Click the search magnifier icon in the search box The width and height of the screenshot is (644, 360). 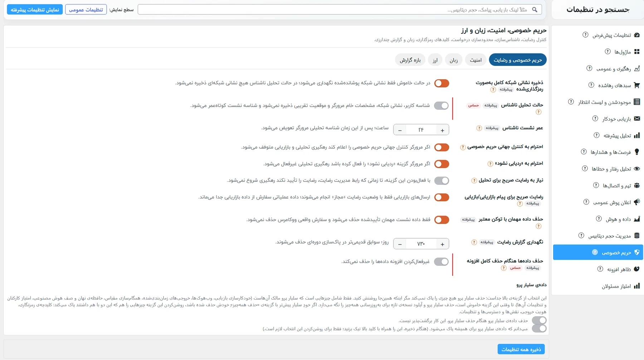pyautogui.click(x=535, y=10)
